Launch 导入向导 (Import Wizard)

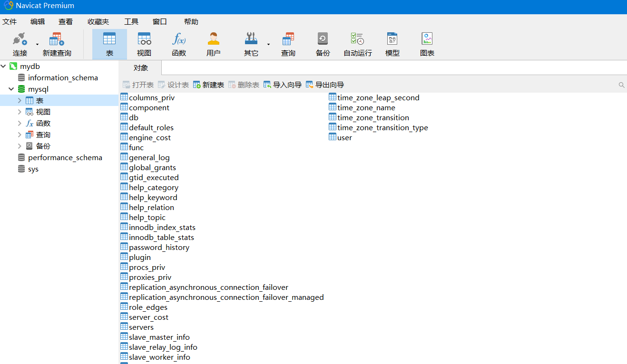283,85
